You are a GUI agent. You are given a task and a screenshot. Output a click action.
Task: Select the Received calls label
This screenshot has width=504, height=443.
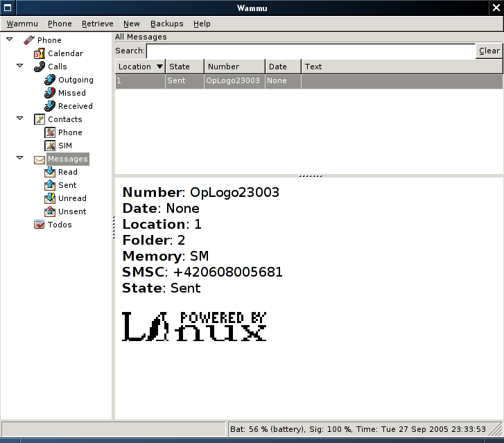tap(76, 106)
